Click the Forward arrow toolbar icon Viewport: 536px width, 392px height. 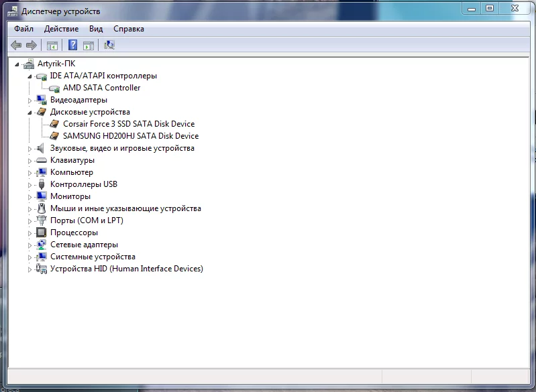coord(32,45)
